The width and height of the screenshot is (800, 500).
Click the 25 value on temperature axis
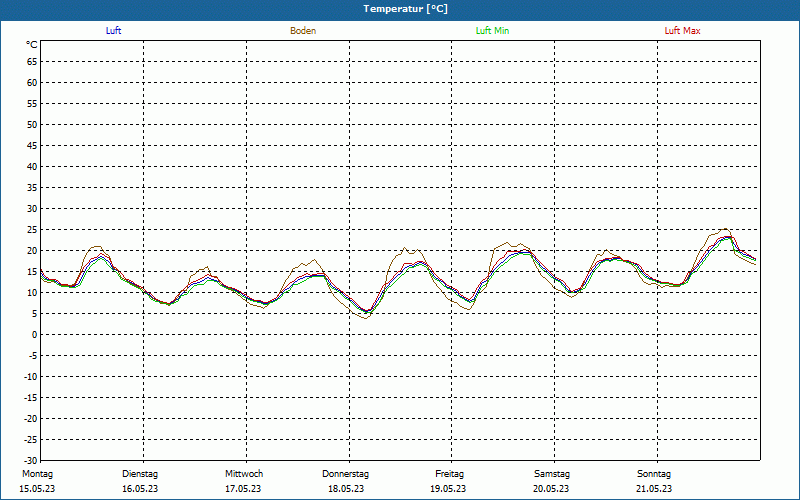(x=32, y=230)
